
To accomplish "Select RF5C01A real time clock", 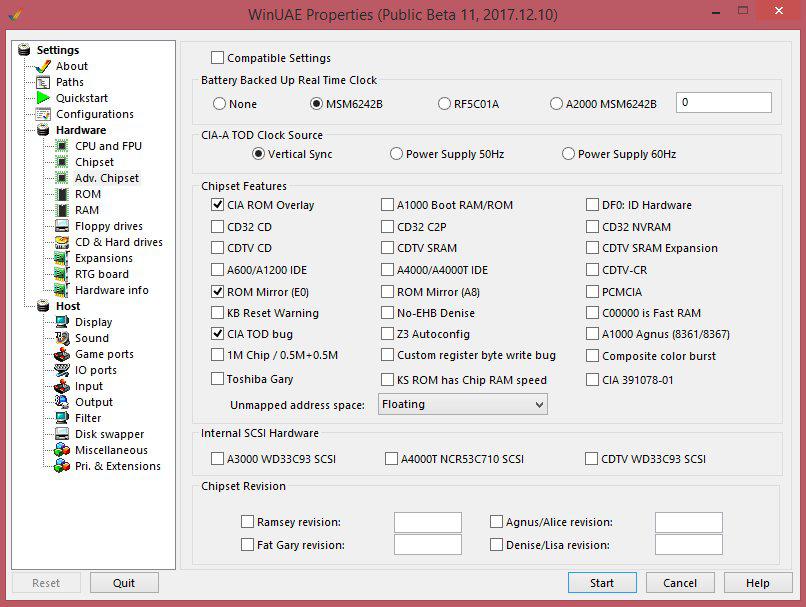I will [x=444, y=104].
